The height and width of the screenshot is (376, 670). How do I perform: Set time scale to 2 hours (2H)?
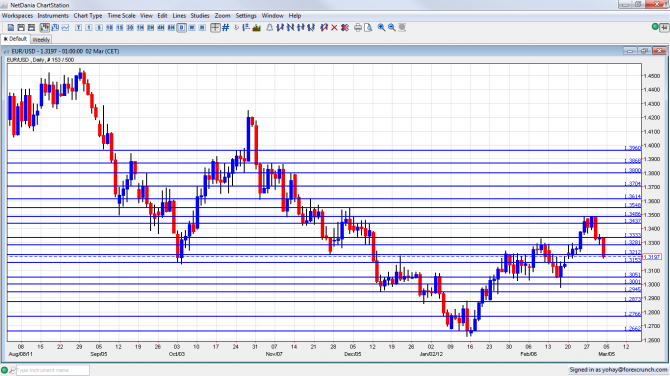(x=150, y=28)
